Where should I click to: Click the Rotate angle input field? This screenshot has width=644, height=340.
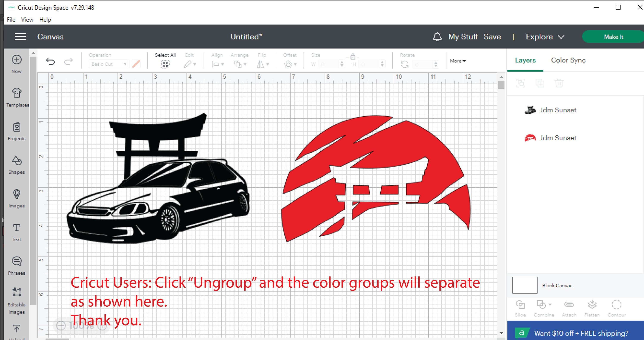coord(422,65)
